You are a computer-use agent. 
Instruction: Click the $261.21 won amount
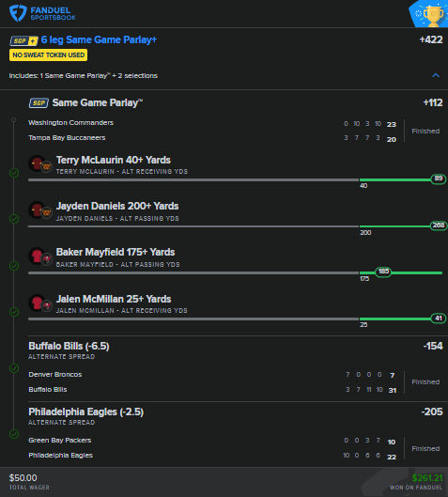427,477
